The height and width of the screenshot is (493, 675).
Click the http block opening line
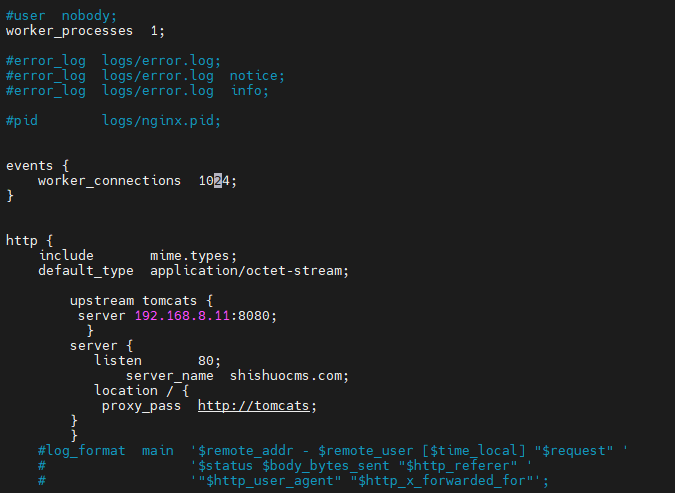point(29,241)
